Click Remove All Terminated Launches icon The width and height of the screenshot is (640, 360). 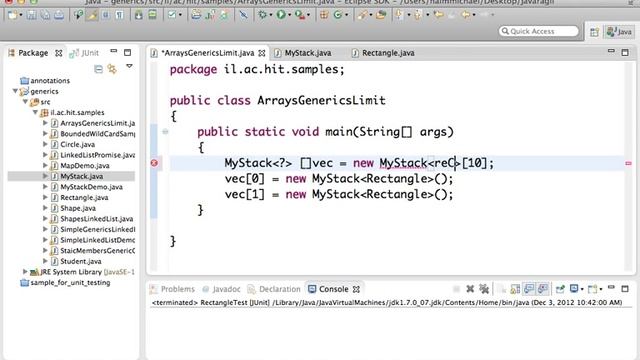(484, 289)
